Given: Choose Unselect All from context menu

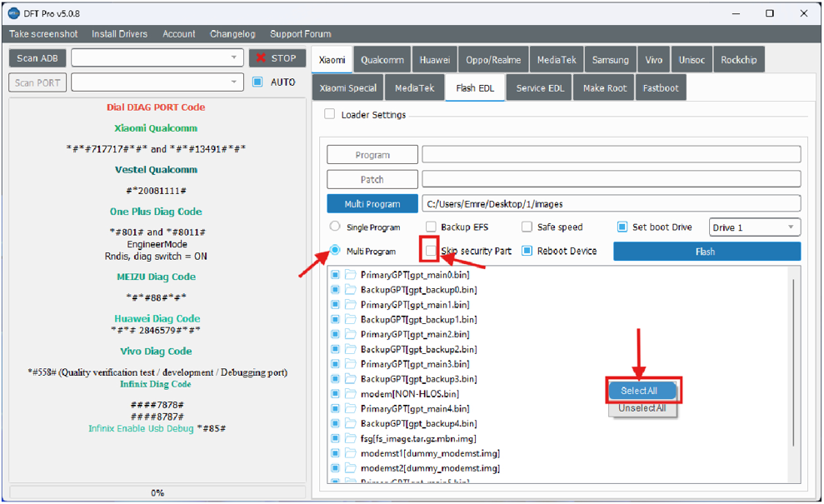Looking at the screenshot, I should tap(642, 408).
